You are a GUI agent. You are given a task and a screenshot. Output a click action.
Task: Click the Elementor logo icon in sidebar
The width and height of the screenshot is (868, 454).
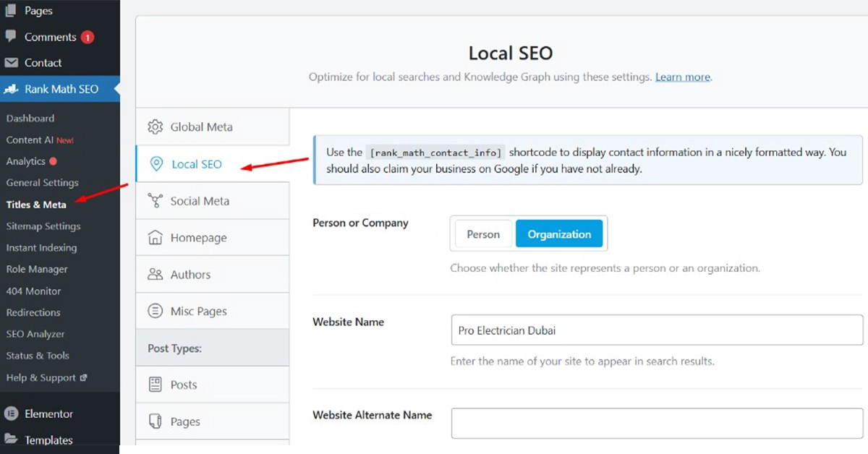(11, 414)
